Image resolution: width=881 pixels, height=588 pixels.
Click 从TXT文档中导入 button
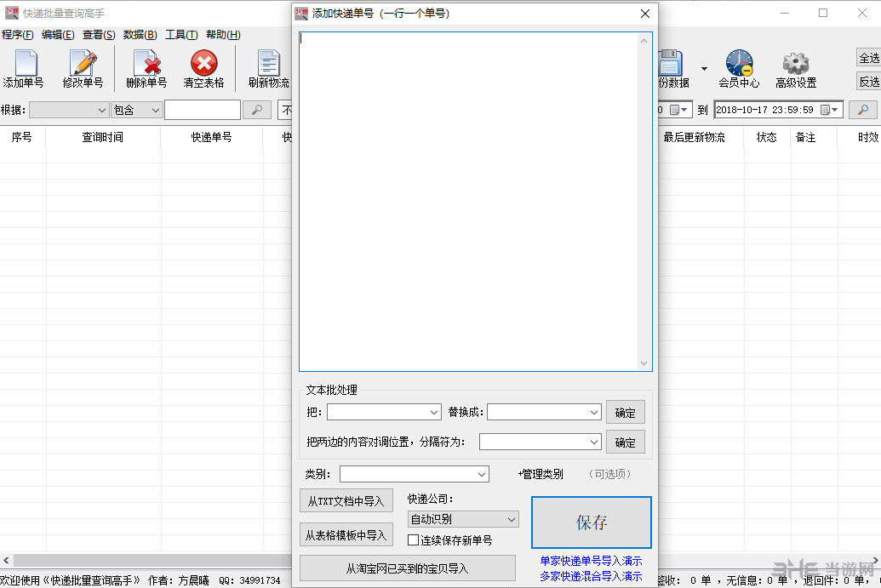[346, 501]
